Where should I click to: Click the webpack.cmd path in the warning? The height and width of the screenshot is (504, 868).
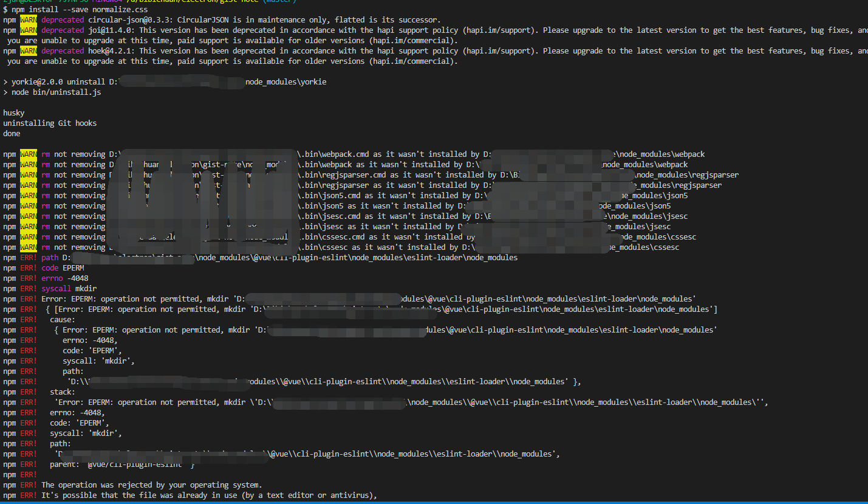tap(334, 154)
